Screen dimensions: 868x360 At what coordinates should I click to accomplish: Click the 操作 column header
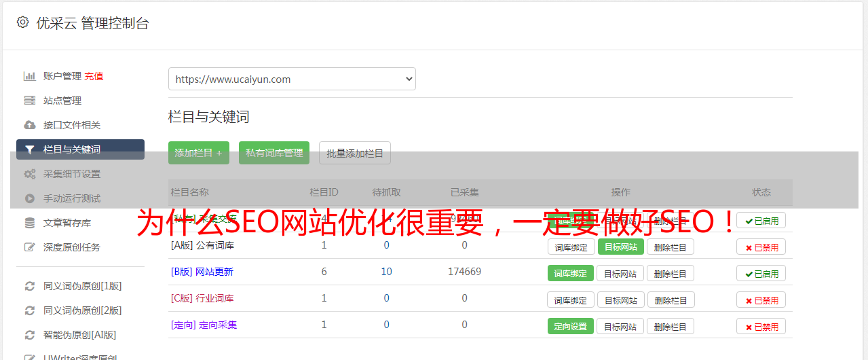coord(620,192)
